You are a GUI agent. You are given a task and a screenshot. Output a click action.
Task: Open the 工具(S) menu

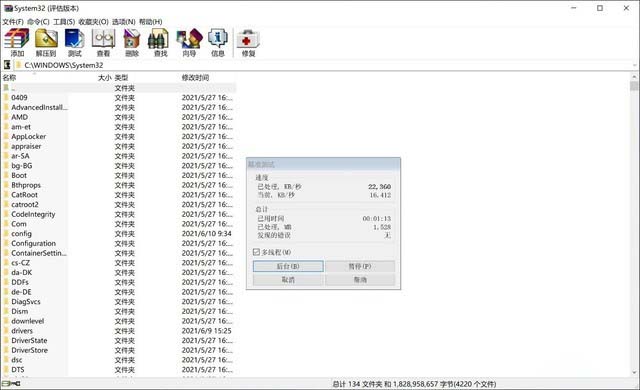pos(64,22)
